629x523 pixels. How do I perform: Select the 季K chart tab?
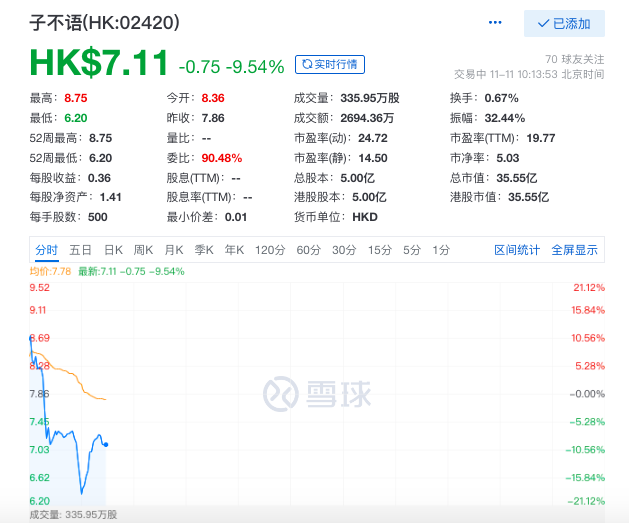point(204,250)
